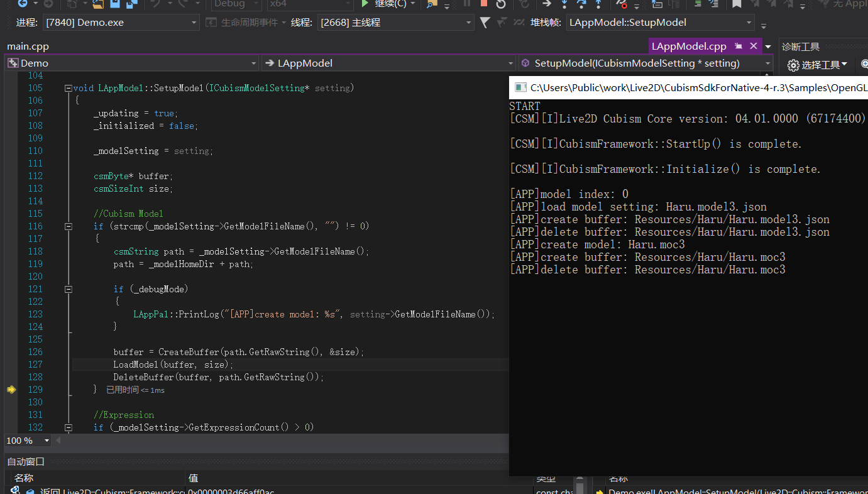Click the Step Into arrow icon
Image resolution: width=868 pixels, height=494 pixels.
[x=564, y=4]
